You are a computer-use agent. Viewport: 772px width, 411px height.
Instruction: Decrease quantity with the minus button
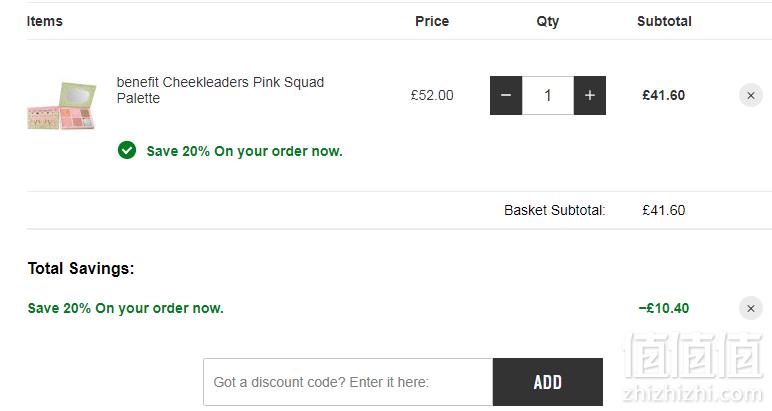(x=506, y=95)
